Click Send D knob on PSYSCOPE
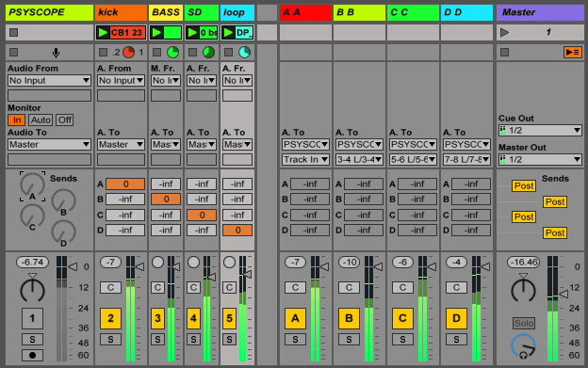The height and width of the screenshot is (368, 588). tap(63, 232)
